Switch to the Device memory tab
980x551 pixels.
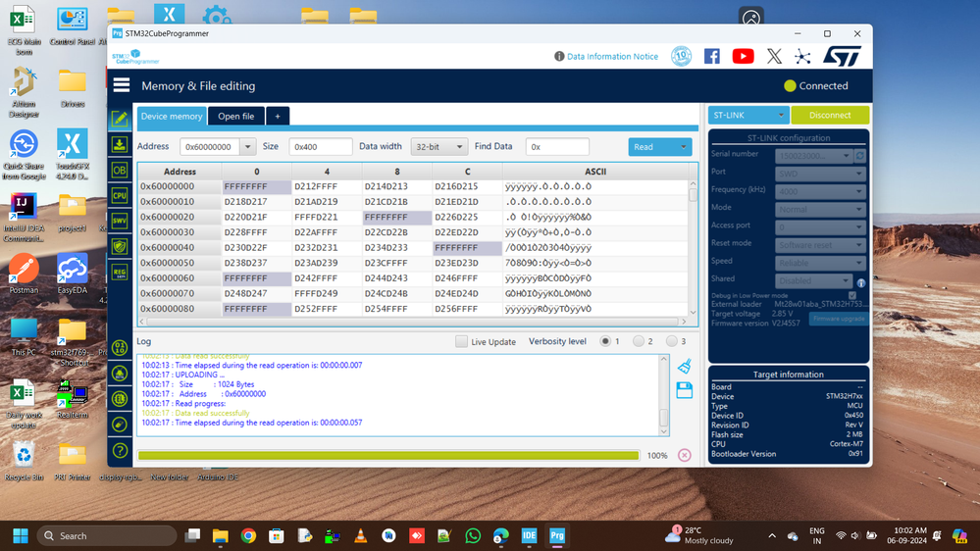[172, 117]
